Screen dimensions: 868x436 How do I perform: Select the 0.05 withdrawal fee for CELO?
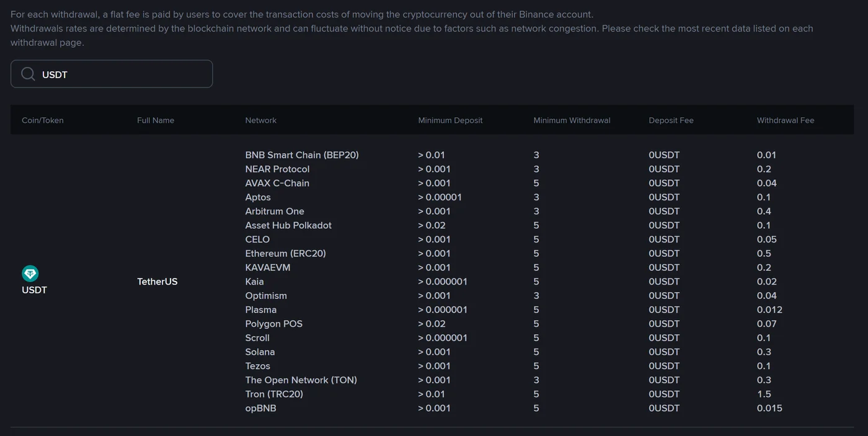(x=767, y=239)
